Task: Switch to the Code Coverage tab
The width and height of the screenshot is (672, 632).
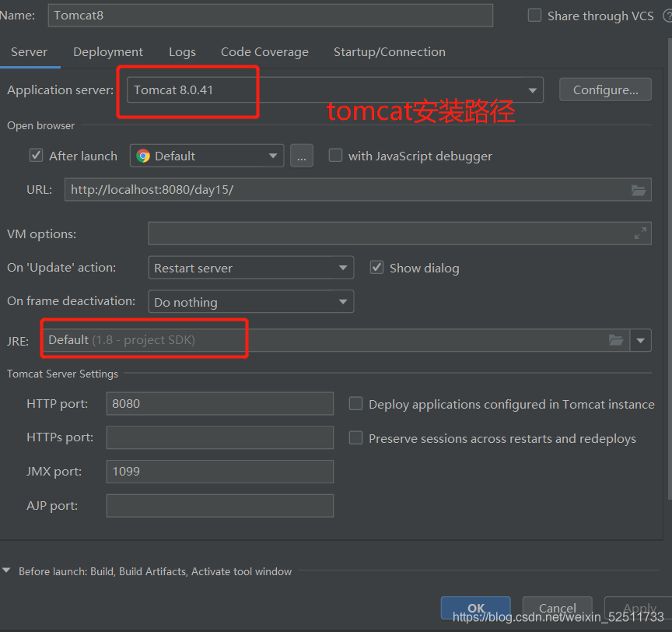Action: 264,52
